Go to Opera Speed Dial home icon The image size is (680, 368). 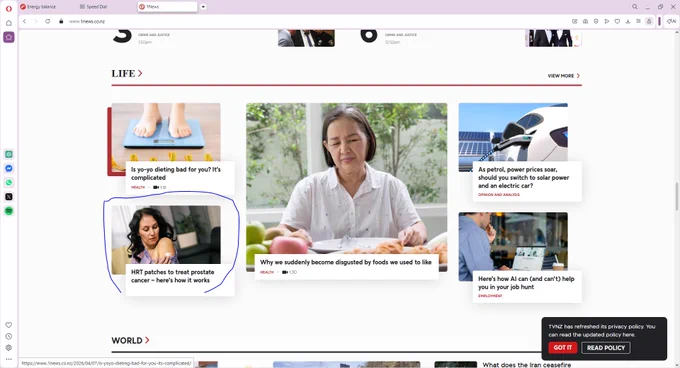pos(9,23)
